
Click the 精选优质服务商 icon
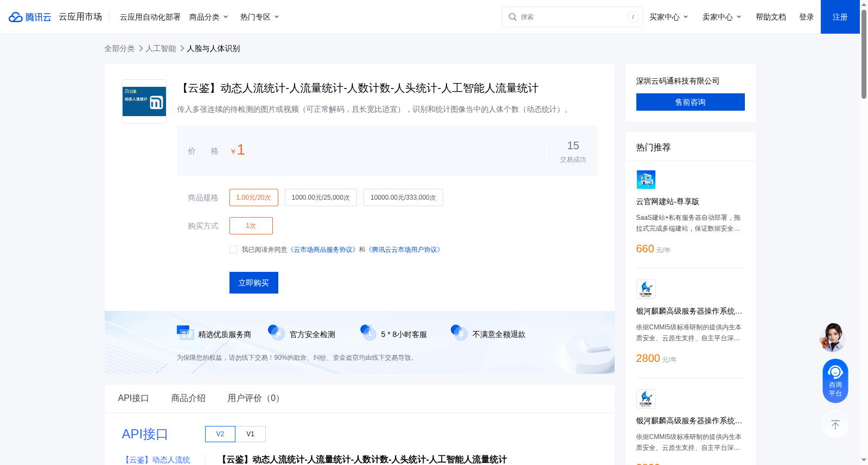click(186, 333)
